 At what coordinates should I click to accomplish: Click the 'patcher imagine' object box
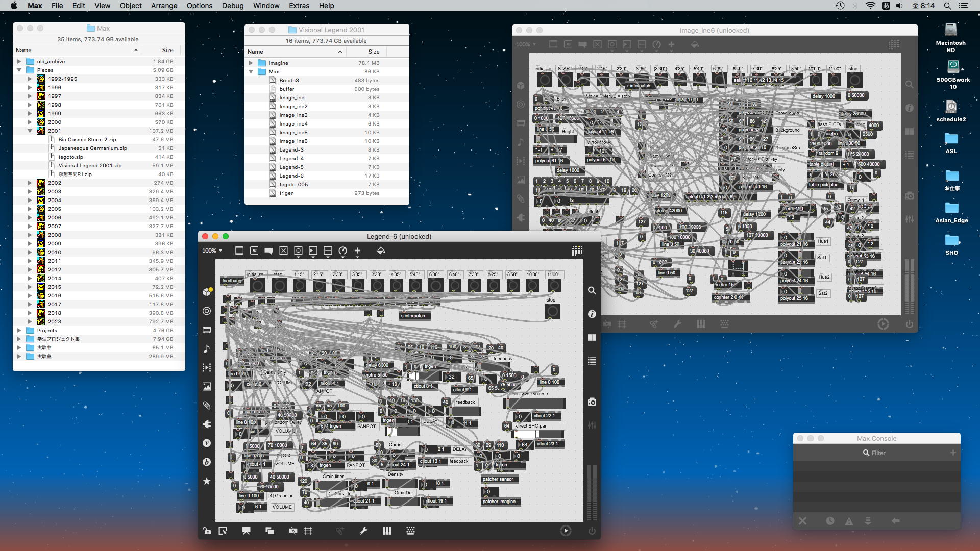pyautogui.click(x=500, y=502)
